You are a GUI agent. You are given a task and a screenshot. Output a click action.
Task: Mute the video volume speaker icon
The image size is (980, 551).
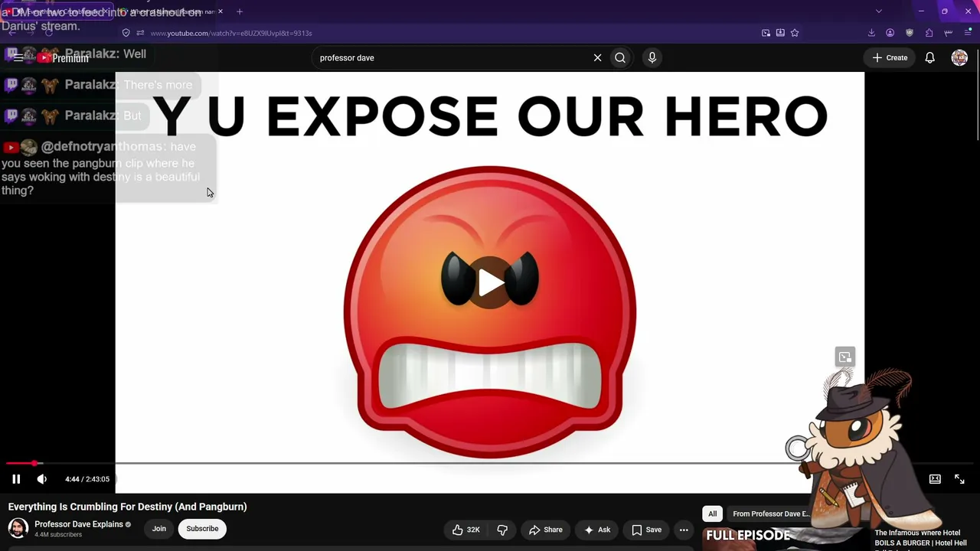(x=42, y=479)
